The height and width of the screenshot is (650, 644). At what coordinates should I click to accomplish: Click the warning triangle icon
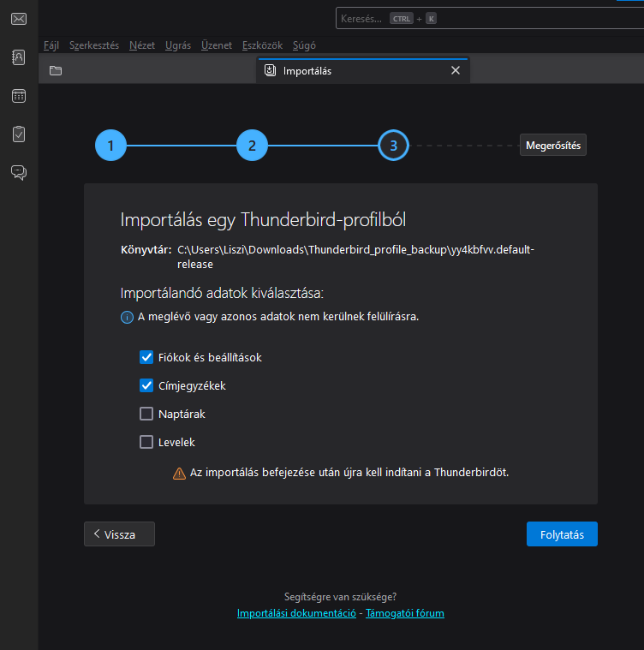click(179, 473)
